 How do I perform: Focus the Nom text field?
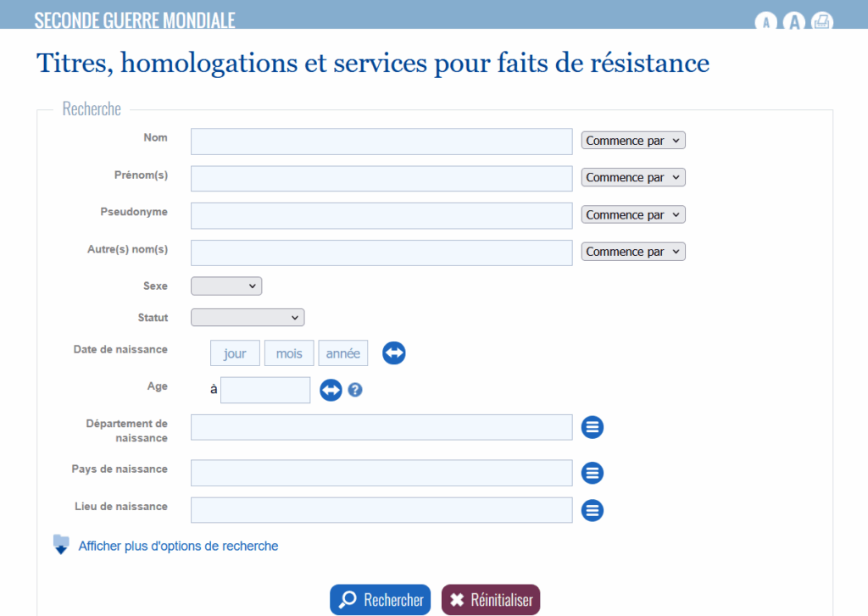(381, 142)
